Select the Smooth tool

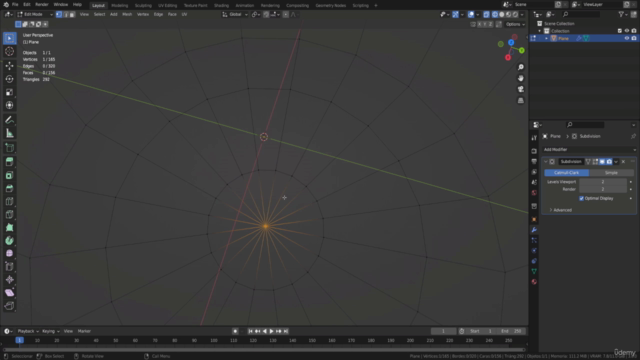click(9, 253)
